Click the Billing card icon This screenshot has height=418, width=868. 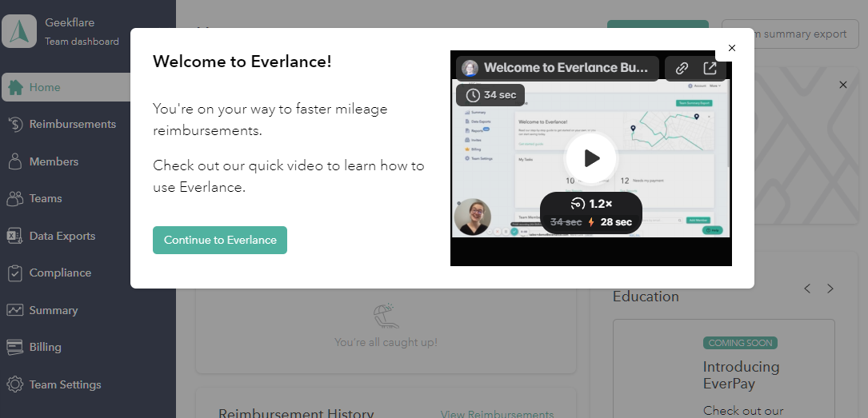pyautogui.click(x=15, y=347)
